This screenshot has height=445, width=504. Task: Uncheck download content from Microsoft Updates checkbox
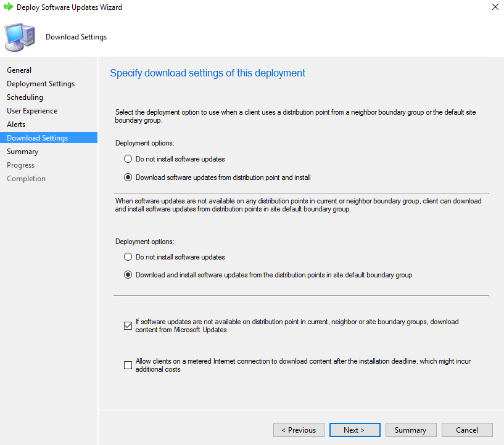click(x=128, y=326)
